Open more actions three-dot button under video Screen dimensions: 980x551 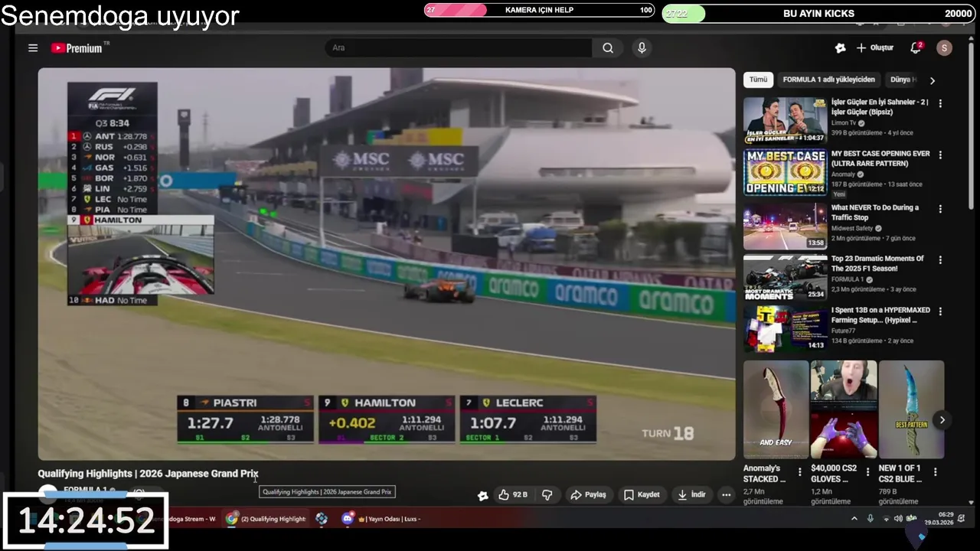(x=726, y=495)
